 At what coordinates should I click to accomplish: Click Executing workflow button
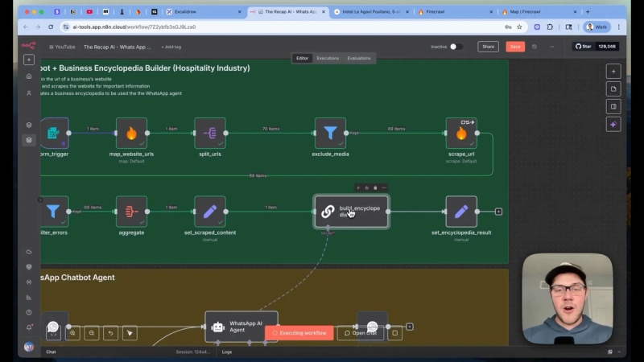[x=299, y=333]
